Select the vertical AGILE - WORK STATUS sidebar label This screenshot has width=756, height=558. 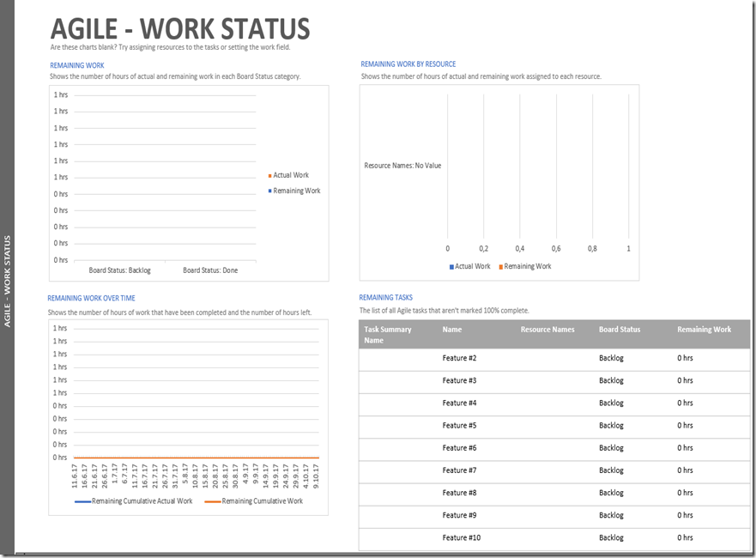pyautogui.click(x=8, y=281)
